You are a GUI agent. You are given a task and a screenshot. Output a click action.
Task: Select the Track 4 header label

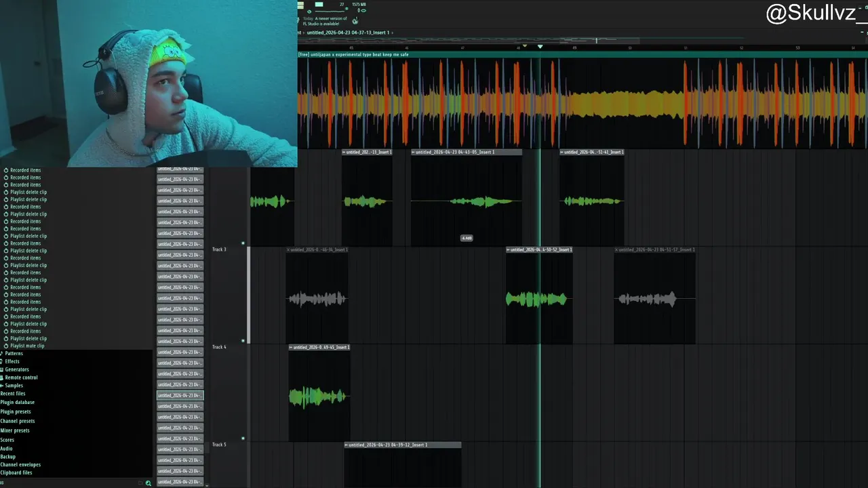(219, 347)
